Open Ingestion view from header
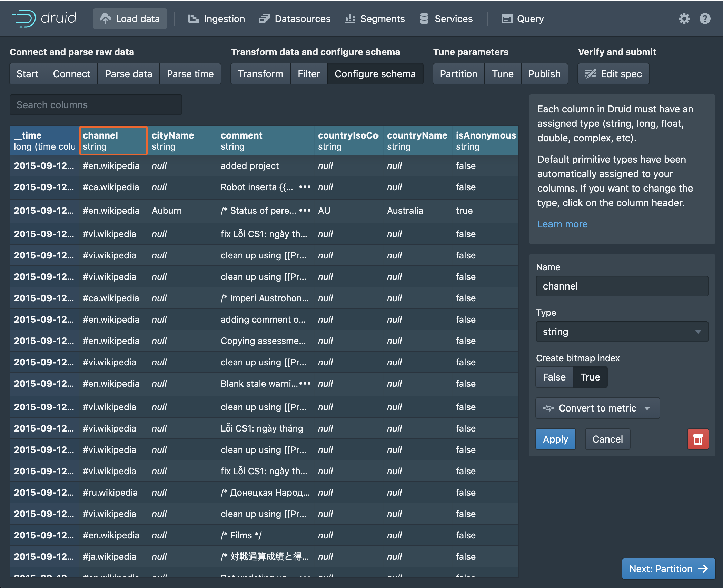The image size is (723, 588). (217, 19)
